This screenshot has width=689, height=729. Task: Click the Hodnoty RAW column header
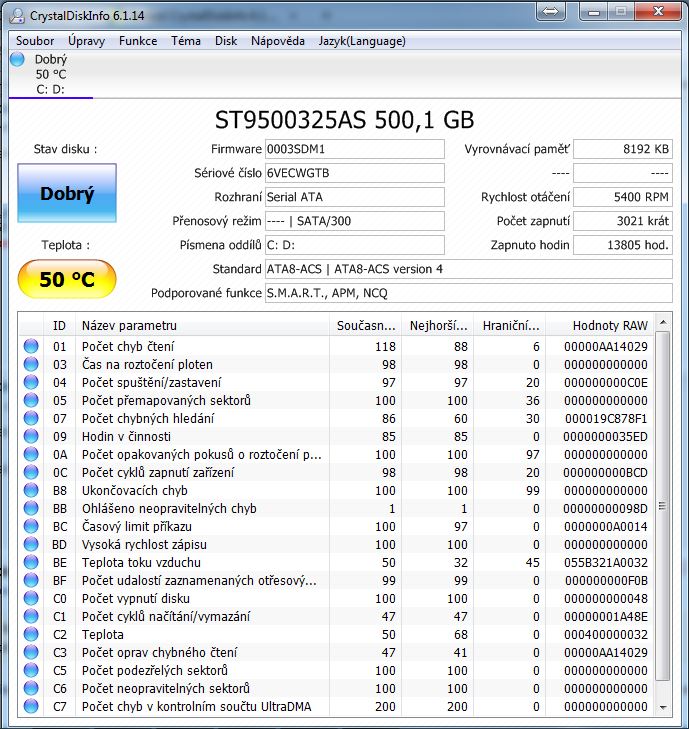pyautogui.click(x=609, y=326)
